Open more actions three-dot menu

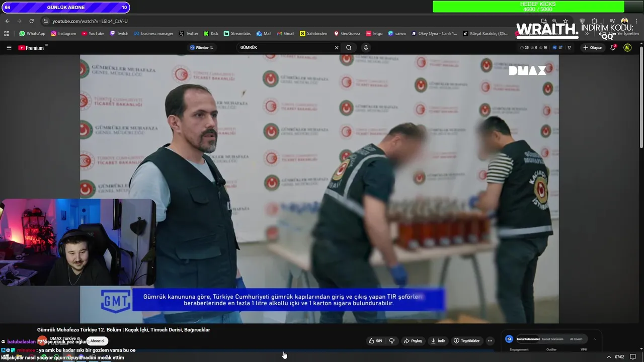click(x=490, y=341)
